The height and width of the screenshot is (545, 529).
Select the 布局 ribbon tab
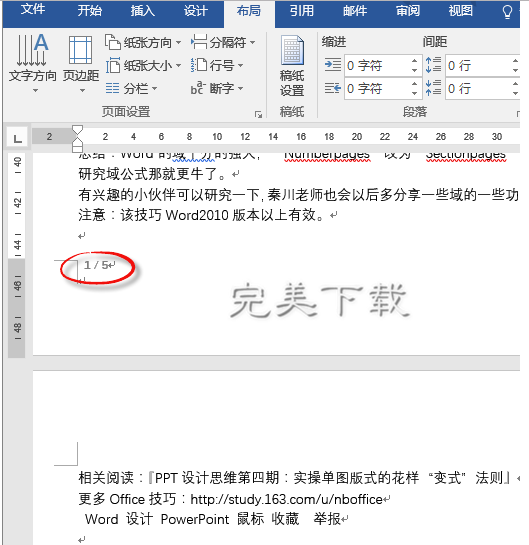[249, 11]
